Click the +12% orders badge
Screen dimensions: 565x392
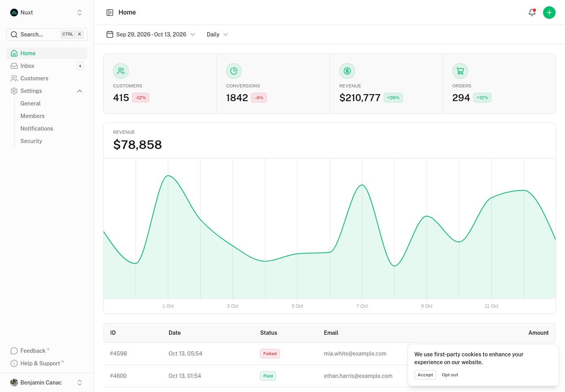482,98
